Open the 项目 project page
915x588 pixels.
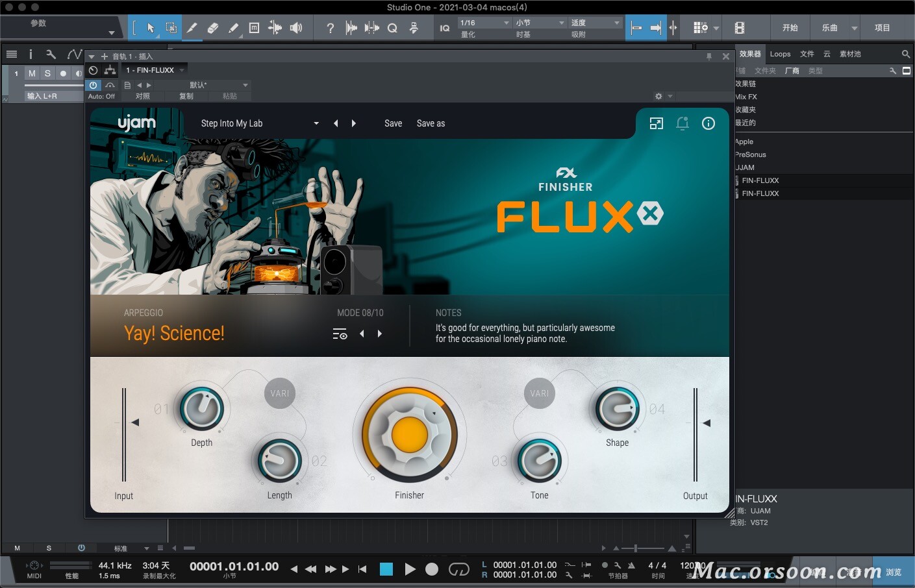[x=882, y=28]
